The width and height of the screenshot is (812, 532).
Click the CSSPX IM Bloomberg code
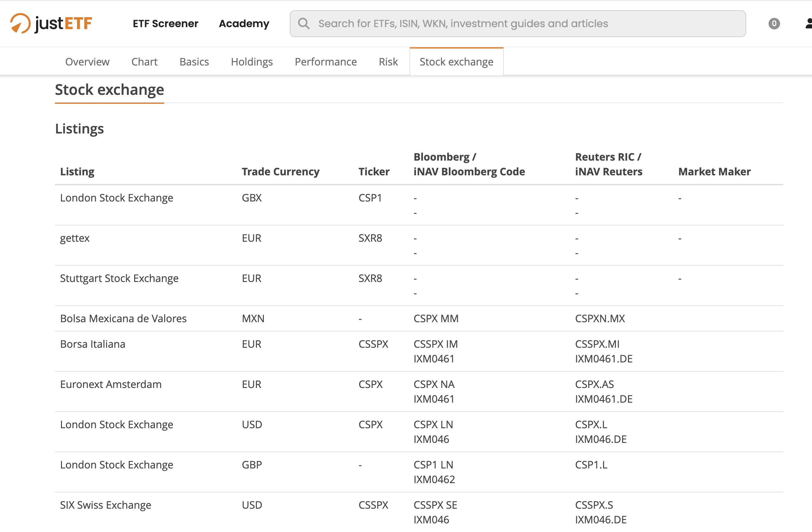tap(436, 344)
